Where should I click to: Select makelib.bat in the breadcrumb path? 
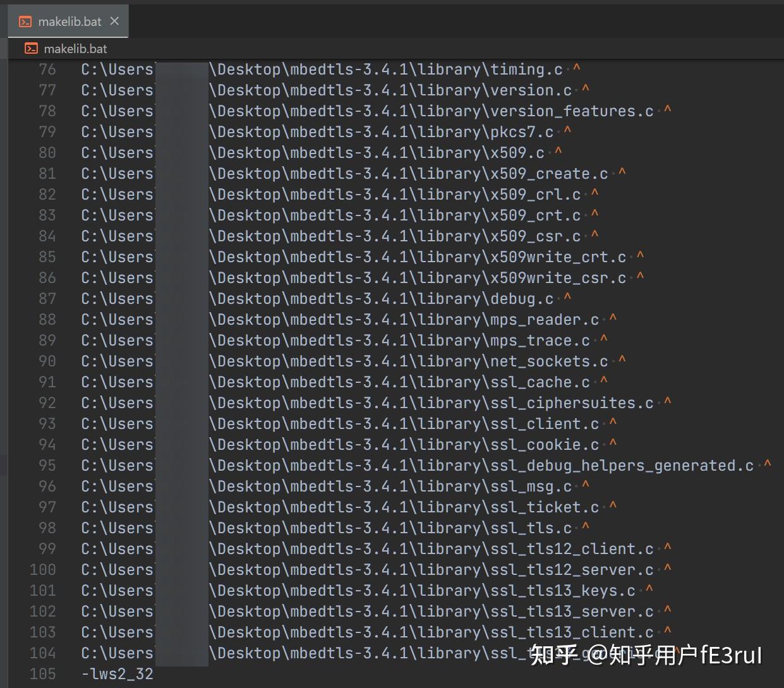pyautogui.click(x=75, y=48)
